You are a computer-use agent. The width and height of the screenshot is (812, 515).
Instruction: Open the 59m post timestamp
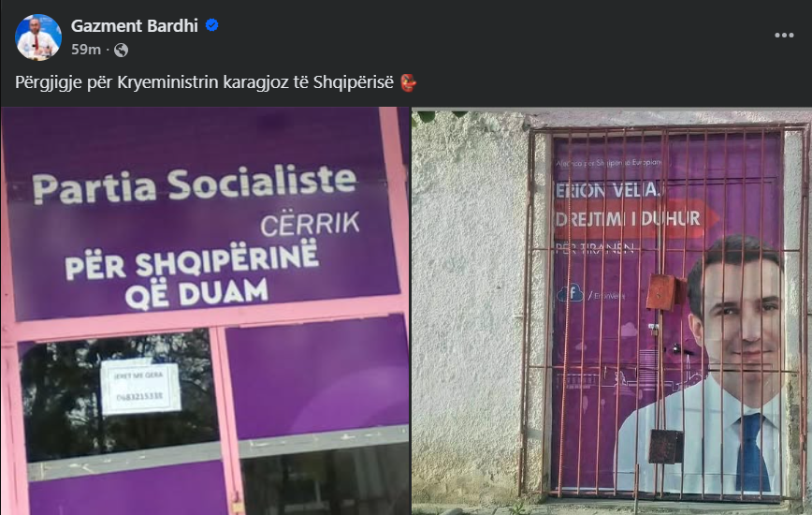tap(86, 50)
